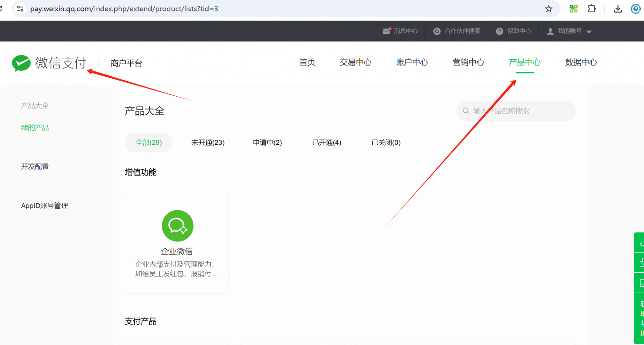Open the browser downloads icon
Viewport: 644px width, 345px height.
tap(618, 9)
